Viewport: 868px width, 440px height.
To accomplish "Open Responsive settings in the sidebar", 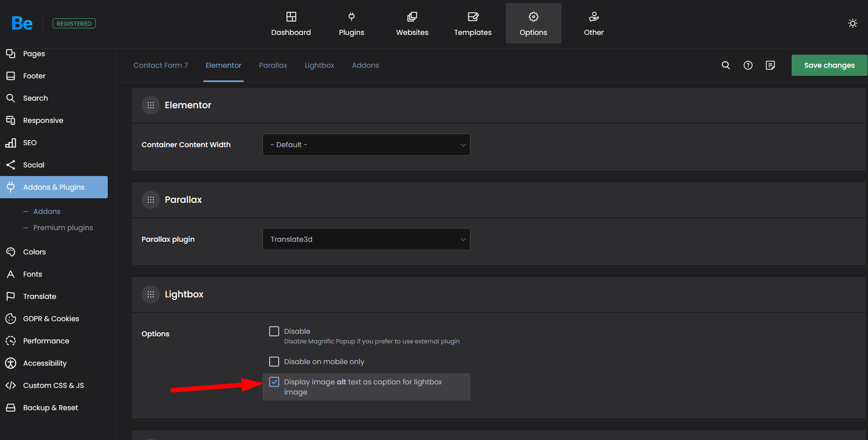I will pos(54,120).
